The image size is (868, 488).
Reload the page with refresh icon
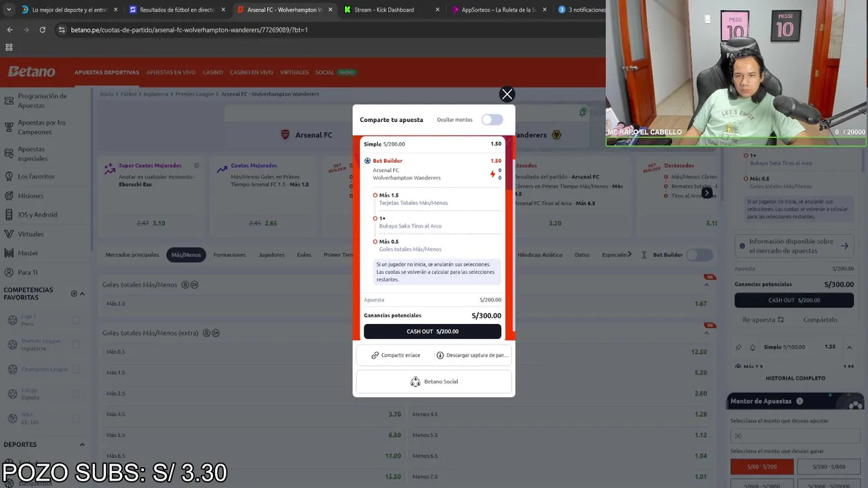[x=42, y=30]
